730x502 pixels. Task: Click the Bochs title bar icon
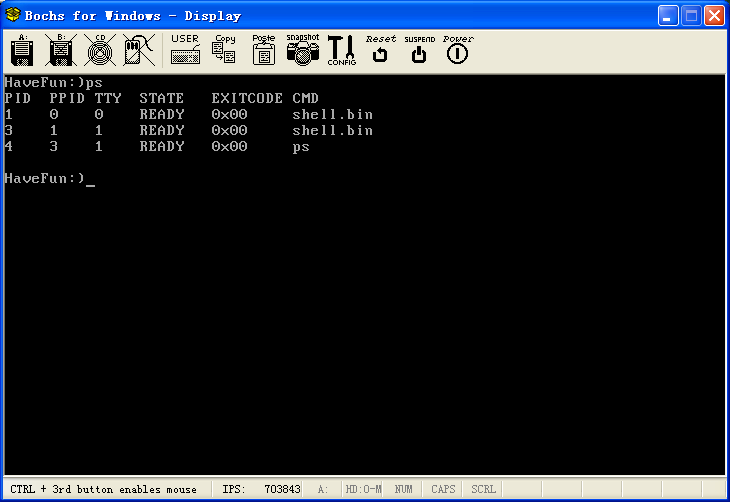click(x=13, y=15)
